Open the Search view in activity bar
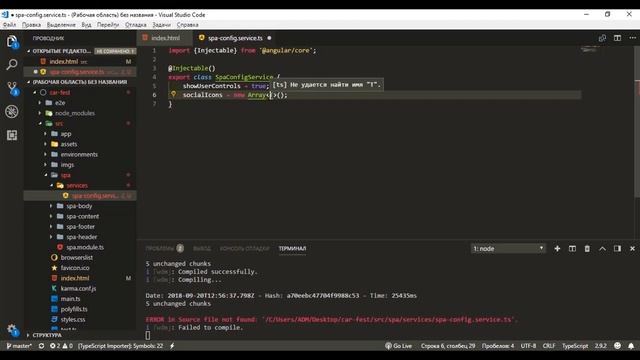Viewport: 640px width, 360px height. 12,64
